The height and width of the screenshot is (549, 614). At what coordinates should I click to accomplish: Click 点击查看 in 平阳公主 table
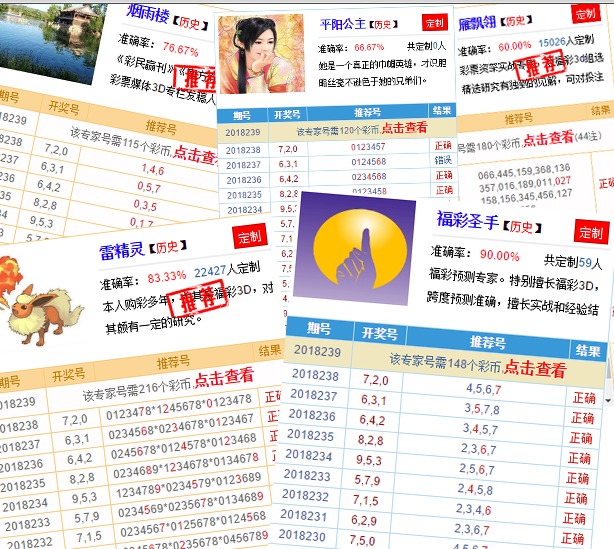click(x=404, y=127)
